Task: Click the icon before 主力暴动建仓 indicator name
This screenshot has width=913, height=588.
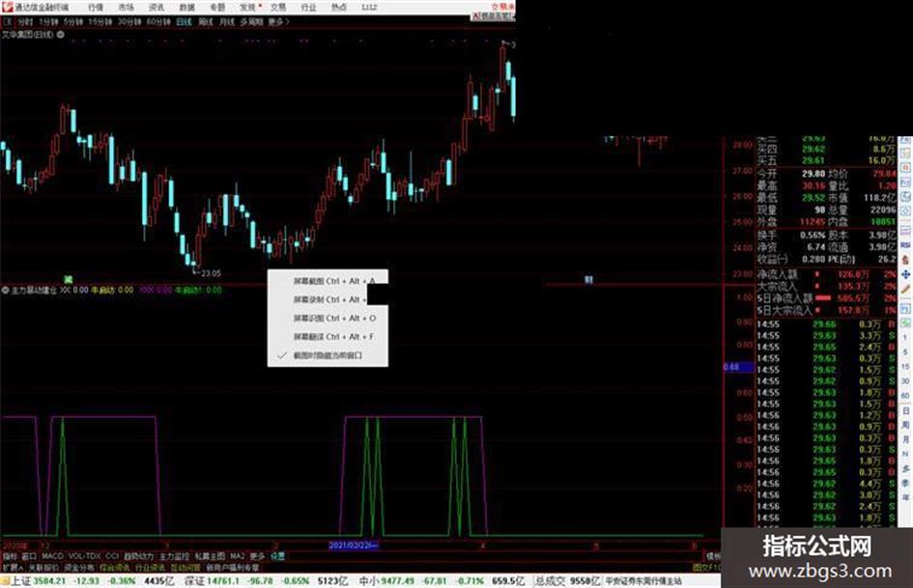Action: [x=6, y=290]
